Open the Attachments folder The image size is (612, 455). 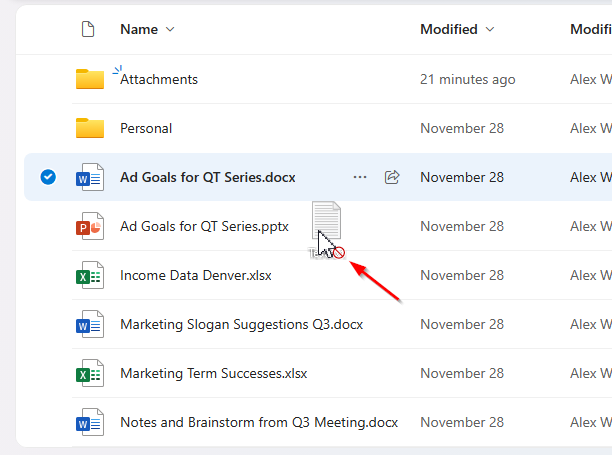click(x=159, y=79)
